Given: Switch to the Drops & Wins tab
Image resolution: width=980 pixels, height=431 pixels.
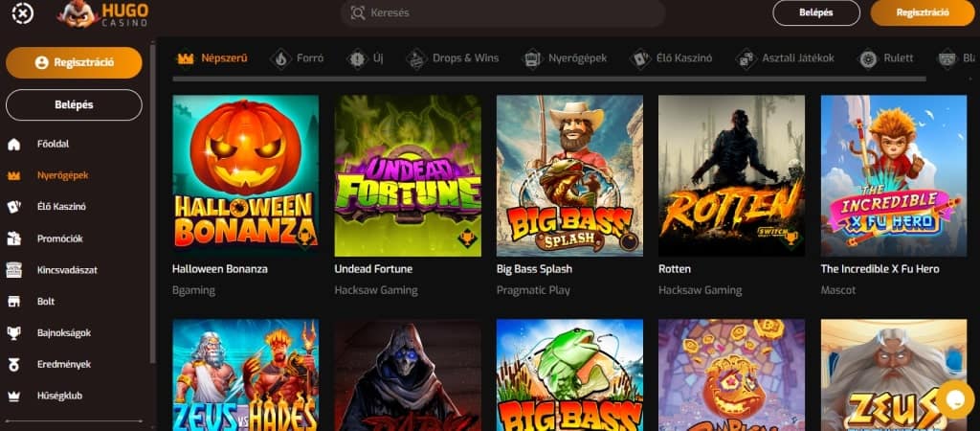Looking at the screenshot, I should pyautogui.click(x=453, y=58).
